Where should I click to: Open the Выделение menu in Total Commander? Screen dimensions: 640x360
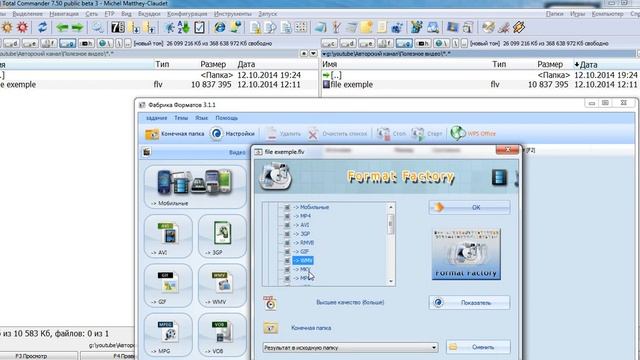click(x=27, y=14)
